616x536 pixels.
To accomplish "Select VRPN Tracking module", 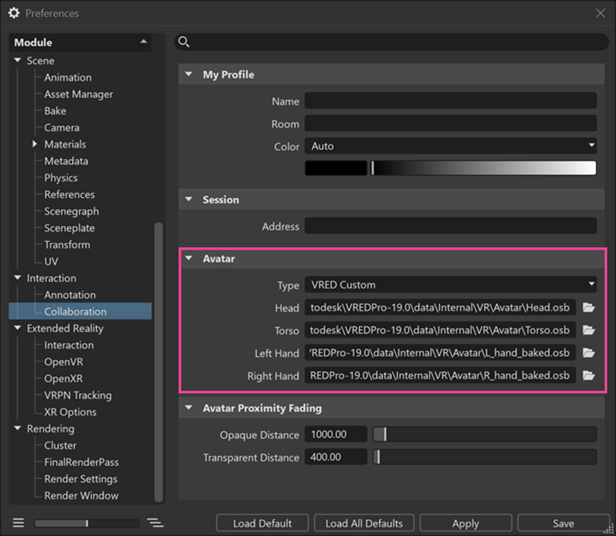I will click(x=78, y=395).
